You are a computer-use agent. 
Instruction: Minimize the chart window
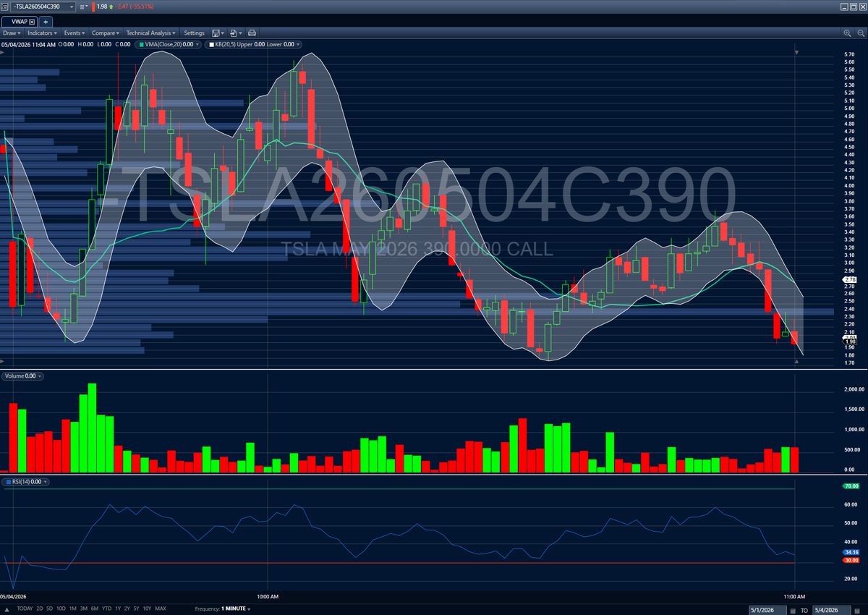click(843, 7)
